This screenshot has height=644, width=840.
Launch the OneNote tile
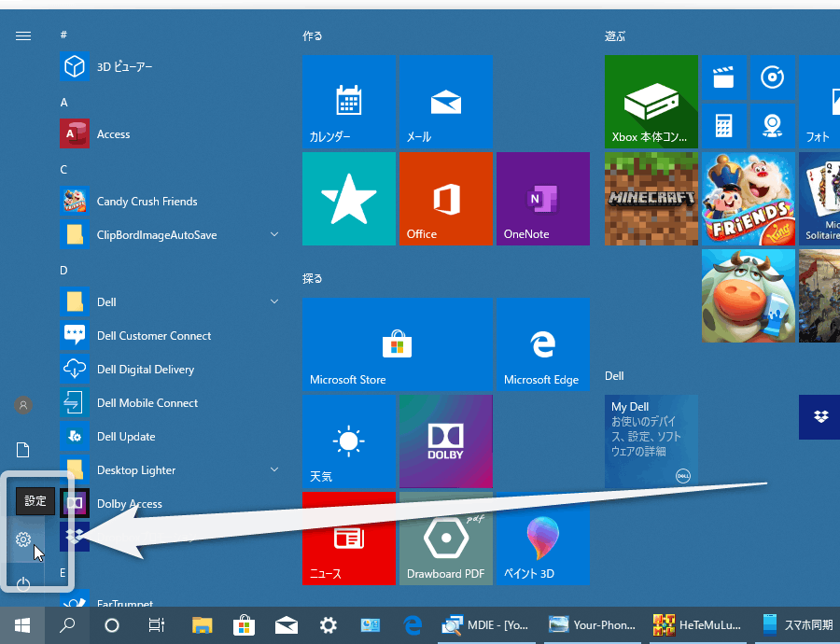coord(543,199)
